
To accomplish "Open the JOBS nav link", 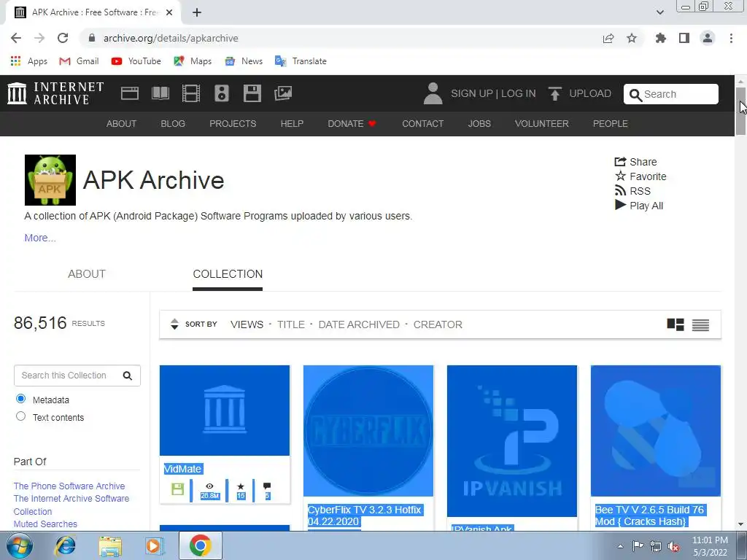I will 479,124.
